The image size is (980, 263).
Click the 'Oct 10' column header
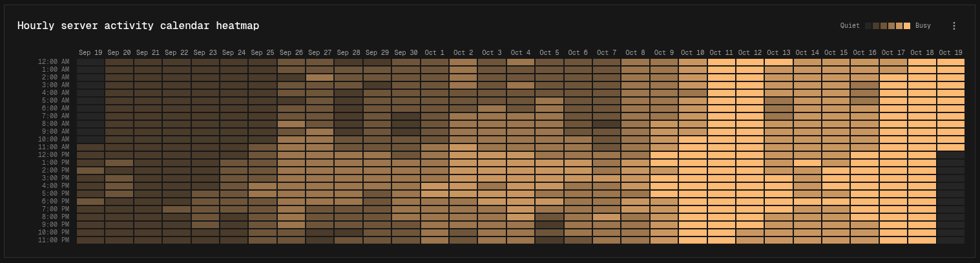click(693, 53)
